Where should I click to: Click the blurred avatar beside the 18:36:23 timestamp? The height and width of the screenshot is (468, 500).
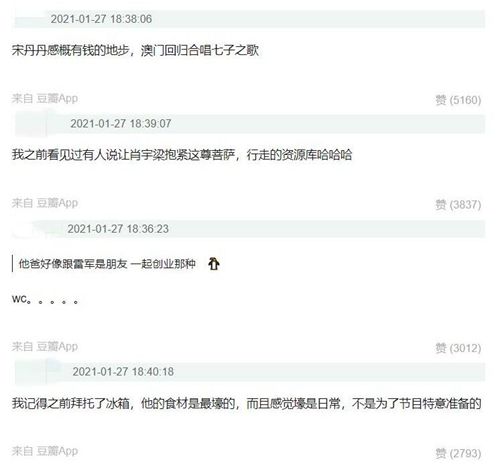[30, 229]
